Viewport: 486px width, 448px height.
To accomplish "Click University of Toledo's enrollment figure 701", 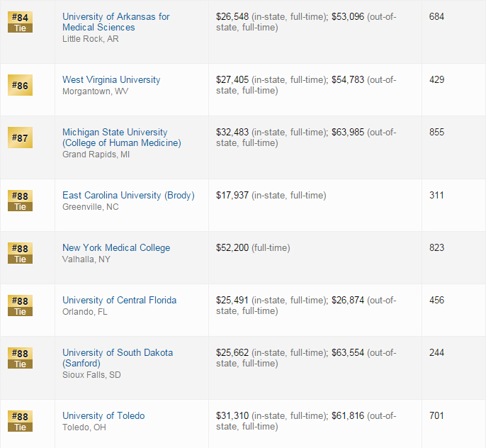I will click(x=436, y=415).
